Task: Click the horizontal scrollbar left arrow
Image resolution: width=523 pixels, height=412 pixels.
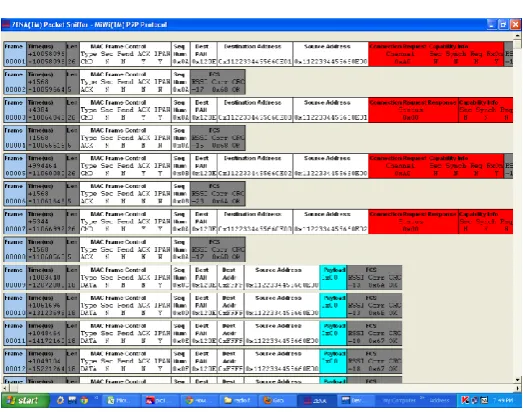Action: (4, 388)
